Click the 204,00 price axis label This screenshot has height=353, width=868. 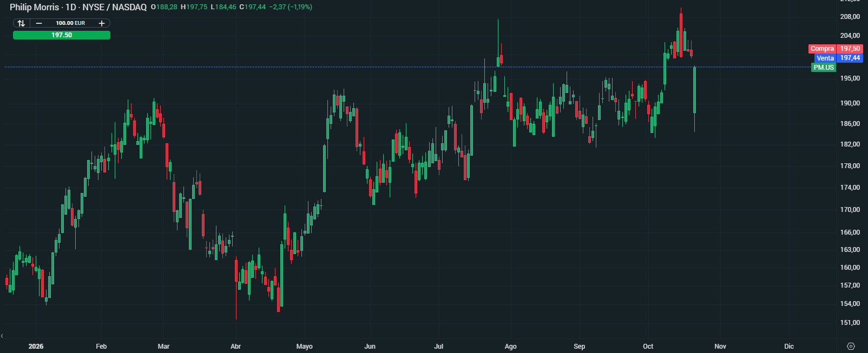(x=850, y=36)
